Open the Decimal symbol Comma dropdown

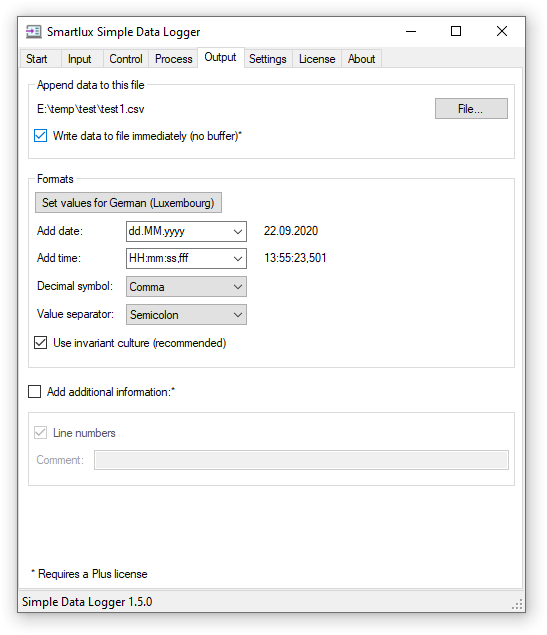pos(186,287)
